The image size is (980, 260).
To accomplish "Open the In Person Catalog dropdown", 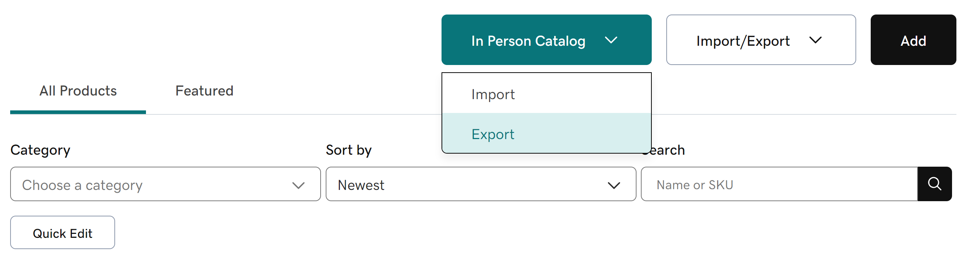I will click(546, 40).
